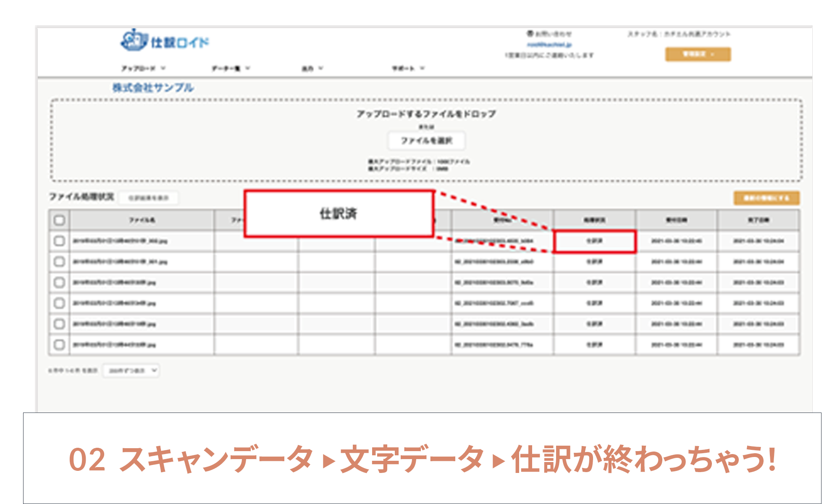Click the 仕訳済 callout box
This screenshot has height=504, width=840.
tap(339, 214)
